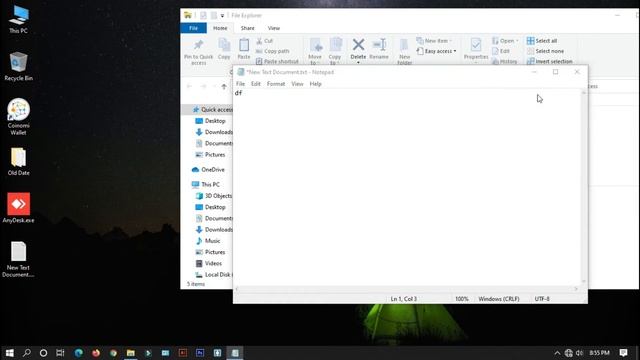Switch to View tab in File Explorer

click(x=274, y=28)
